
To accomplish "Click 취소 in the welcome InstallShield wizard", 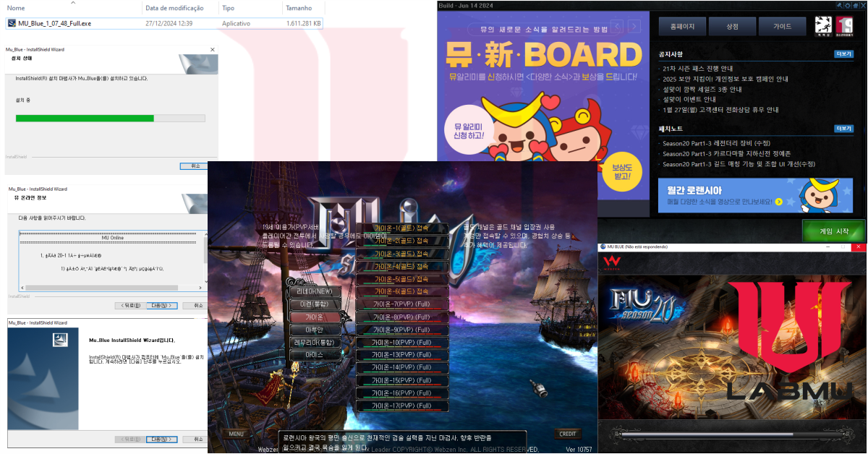I will (x=197, y=439).
